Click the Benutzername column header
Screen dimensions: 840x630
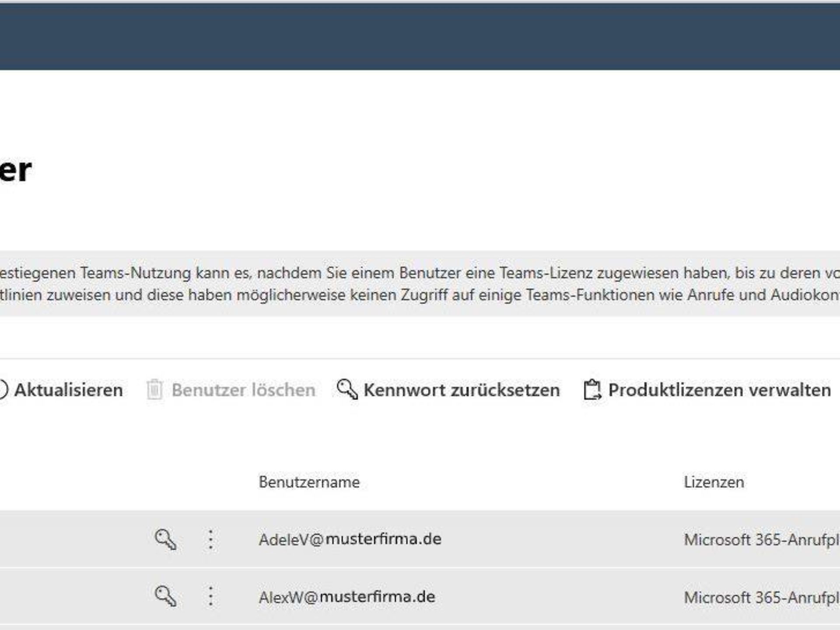pos(310,483)
